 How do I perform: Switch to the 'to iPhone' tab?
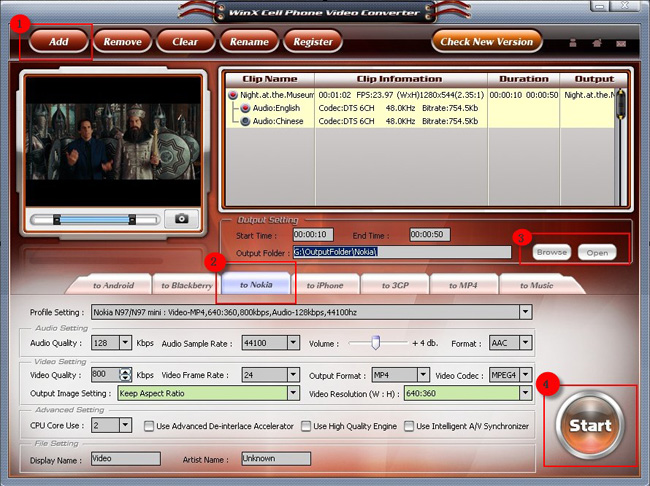323,285
